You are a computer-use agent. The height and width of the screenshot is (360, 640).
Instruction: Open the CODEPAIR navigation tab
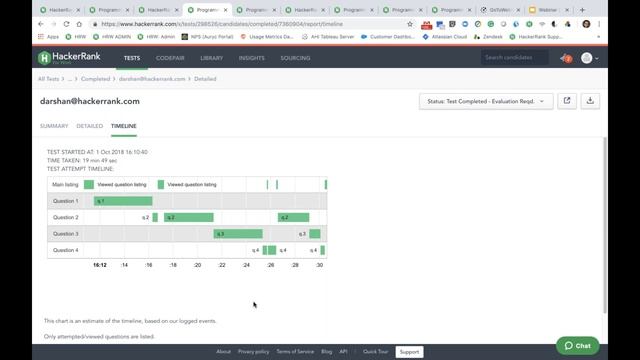[170, 58]
